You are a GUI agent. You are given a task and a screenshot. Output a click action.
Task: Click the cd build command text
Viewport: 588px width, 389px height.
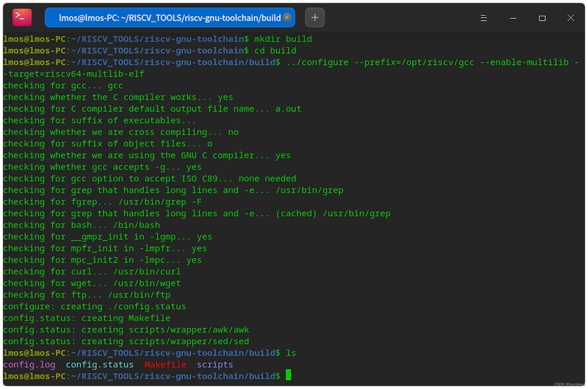275,50
